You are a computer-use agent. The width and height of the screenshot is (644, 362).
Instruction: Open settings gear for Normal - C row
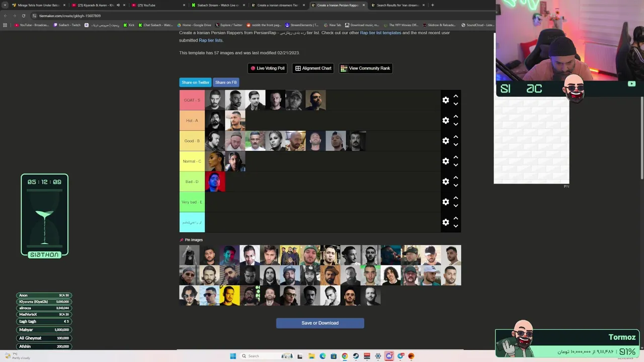pos(445,161)
